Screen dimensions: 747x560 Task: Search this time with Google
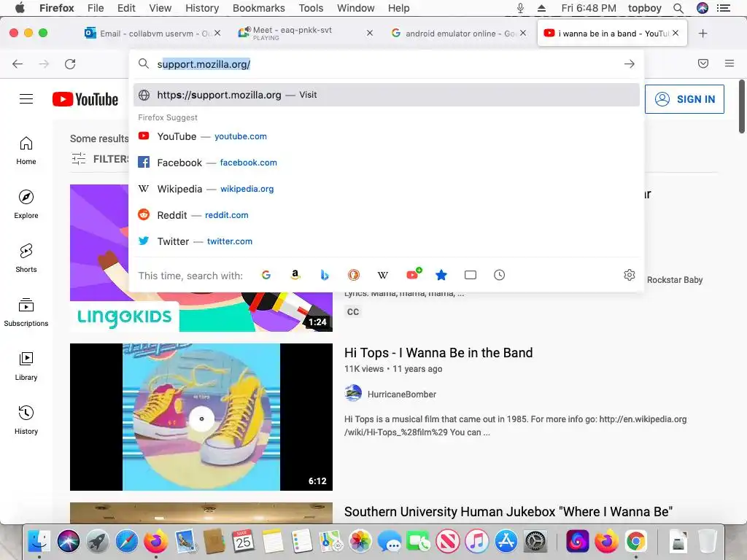pyautogui.click(x=266, y=275)
